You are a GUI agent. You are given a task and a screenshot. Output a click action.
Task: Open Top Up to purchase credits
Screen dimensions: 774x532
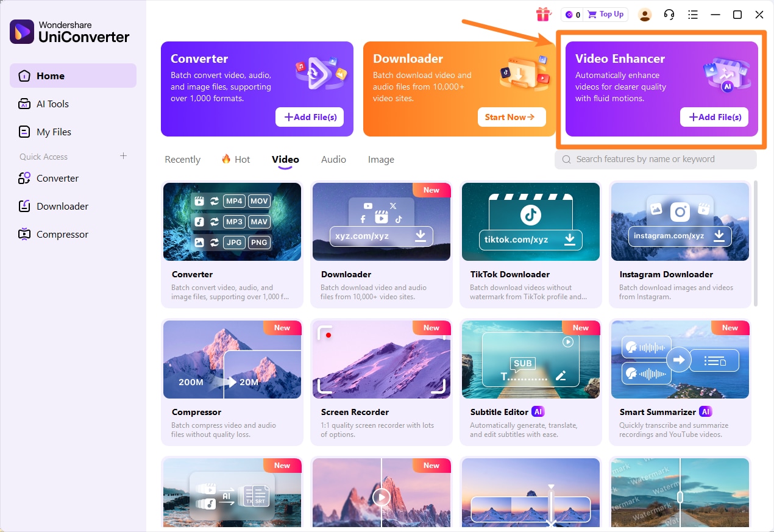coord(605,14)
